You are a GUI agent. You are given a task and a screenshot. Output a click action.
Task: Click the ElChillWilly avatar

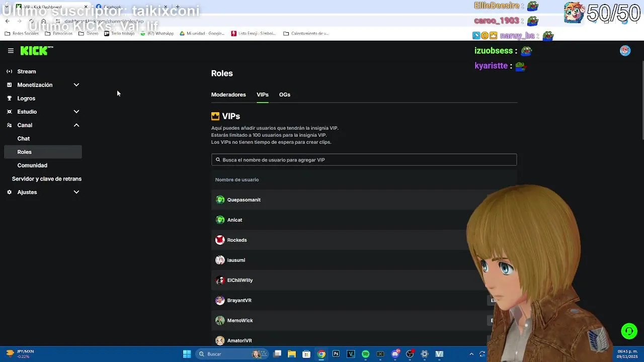pyautogui.click(x=220, y=280)
